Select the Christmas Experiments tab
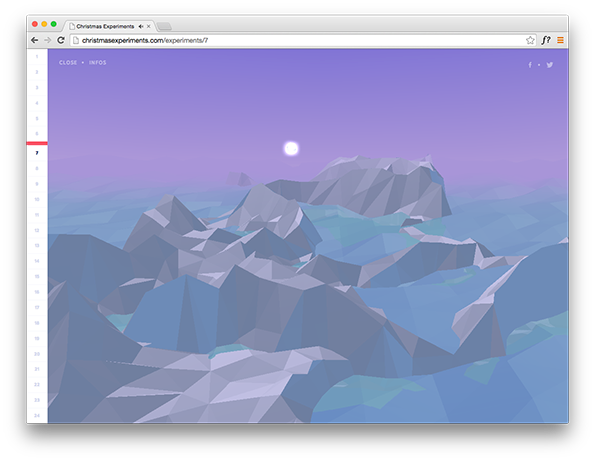595x461 pixels. [109, 26]
